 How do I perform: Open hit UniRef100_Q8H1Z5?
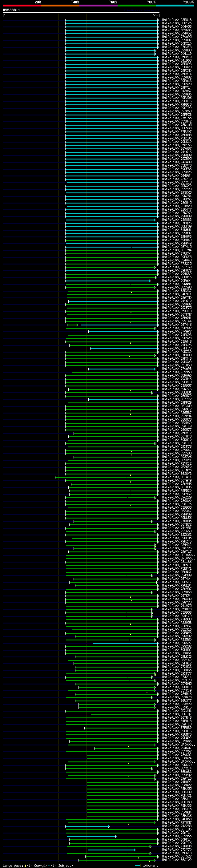pos(177,23)
